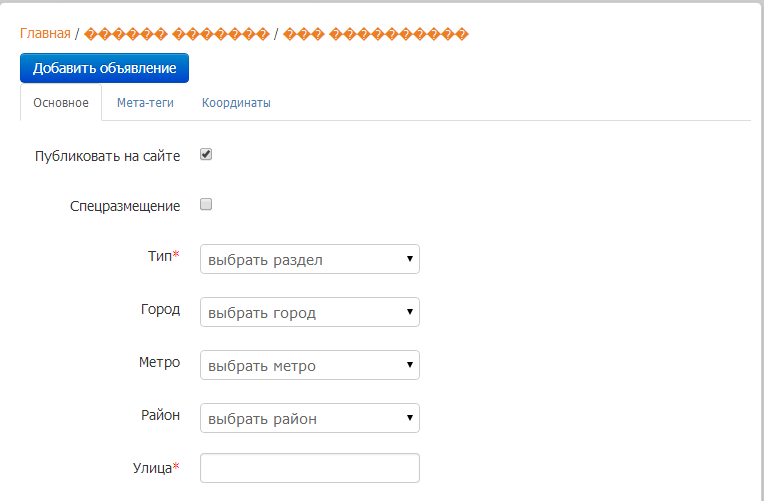Enable the Спецразмещение checkbox
The image size is (764, 501).
[206, 204]
